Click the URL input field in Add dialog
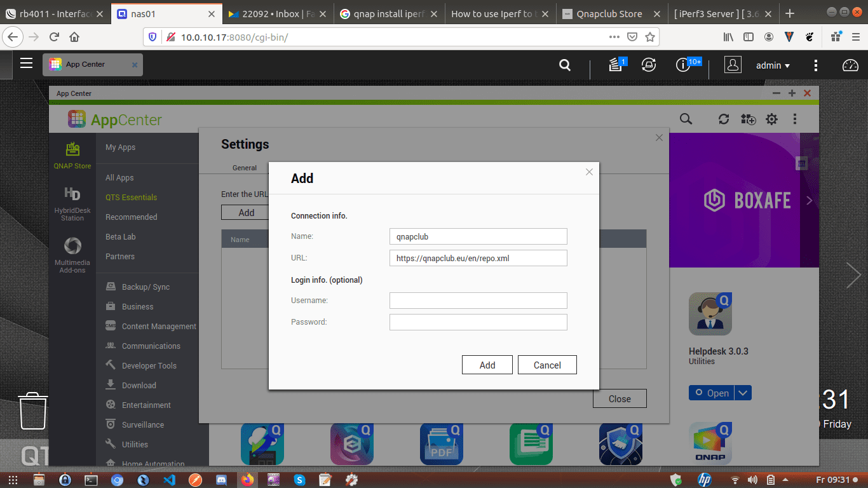This screenshot has width=868, height=488. coord(478,258)
